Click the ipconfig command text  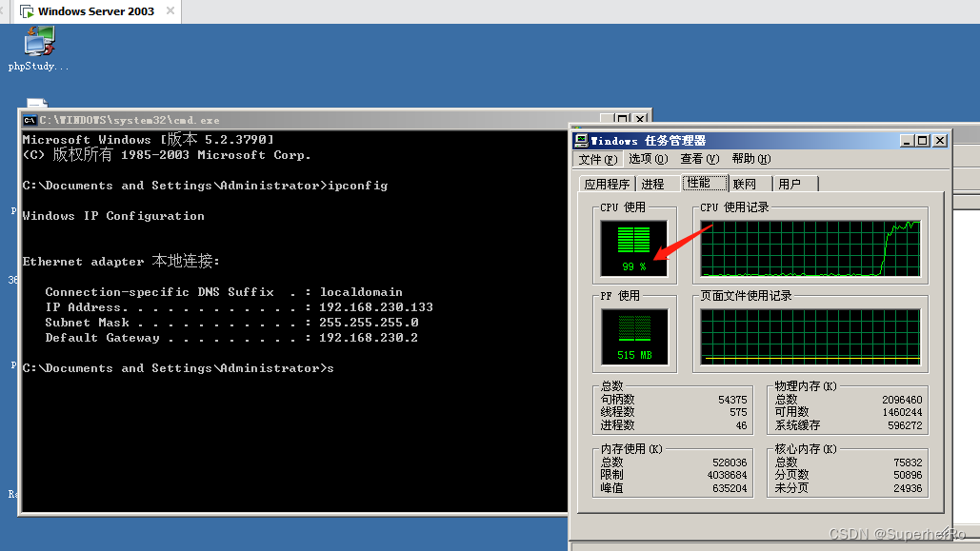coord(357,186)
